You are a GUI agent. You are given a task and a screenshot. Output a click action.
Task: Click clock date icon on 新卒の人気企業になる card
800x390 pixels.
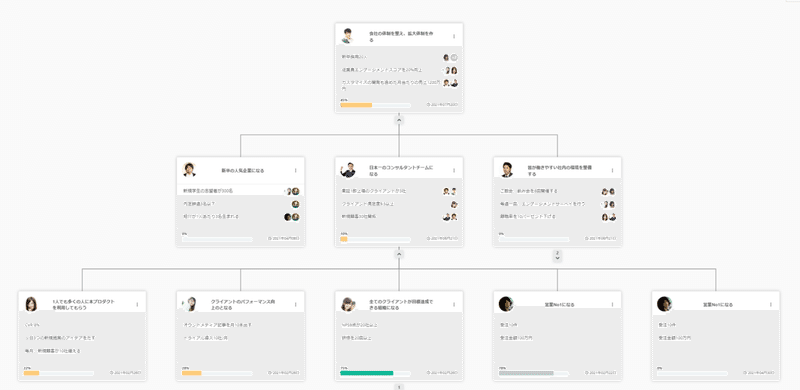[270, 238]
